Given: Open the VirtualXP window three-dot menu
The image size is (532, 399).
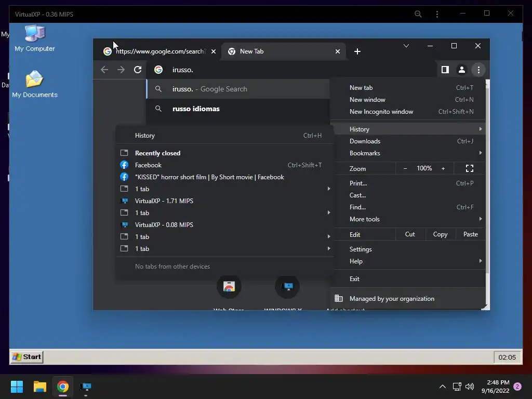Looking at the screenshot, I should (437, 14).
